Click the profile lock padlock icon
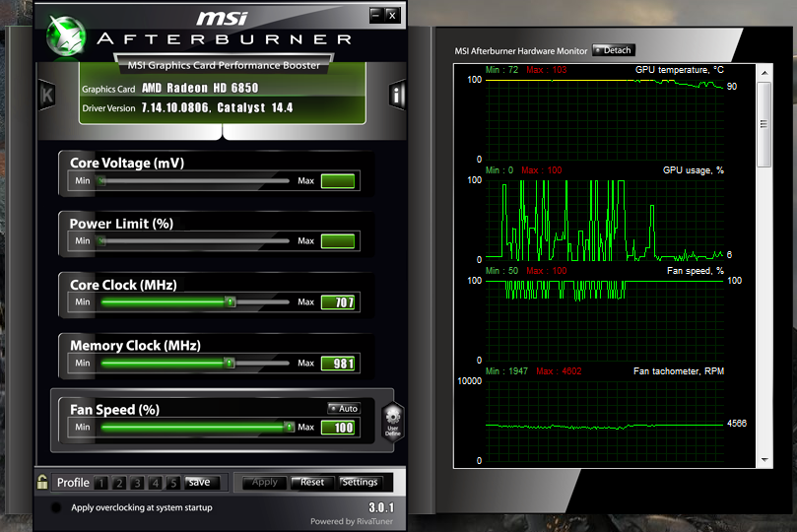The width and height of the screenshot is (797, 532). coord(42,483)
